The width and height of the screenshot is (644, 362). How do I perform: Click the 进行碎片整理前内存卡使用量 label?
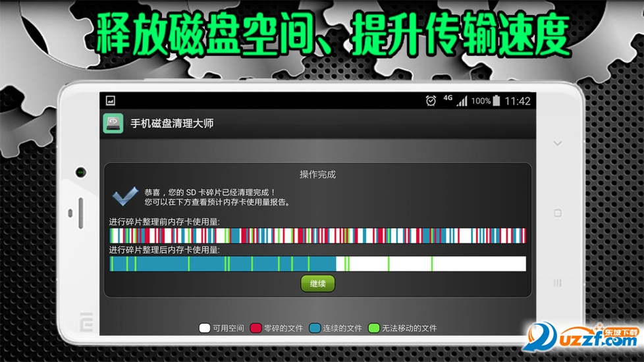click(164, 222)
